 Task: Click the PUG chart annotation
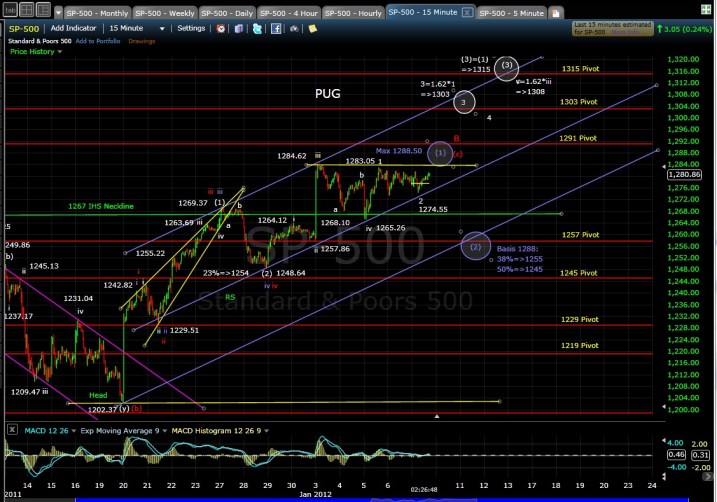tap(327, 94)
